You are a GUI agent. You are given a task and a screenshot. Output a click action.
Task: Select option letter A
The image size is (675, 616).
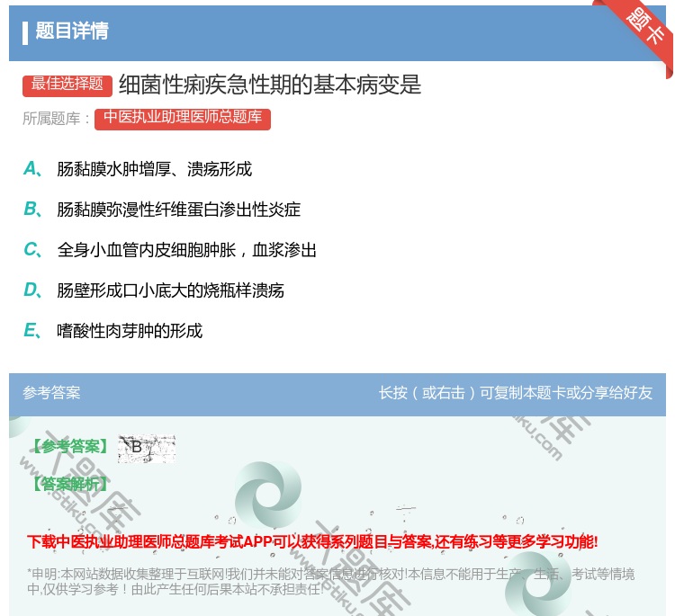[x=31, y=169]
